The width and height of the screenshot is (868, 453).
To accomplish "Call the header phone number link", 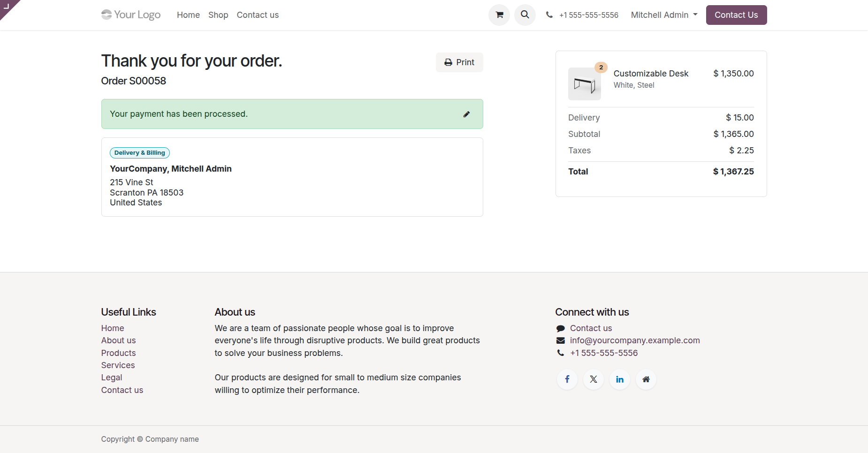I will [588, 15].
